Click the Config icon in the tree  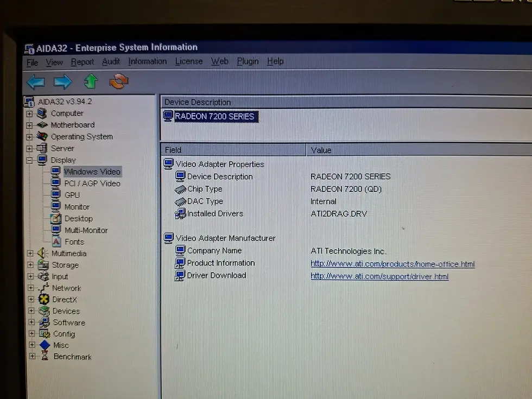pyautogui.click(x=45, y=333)
